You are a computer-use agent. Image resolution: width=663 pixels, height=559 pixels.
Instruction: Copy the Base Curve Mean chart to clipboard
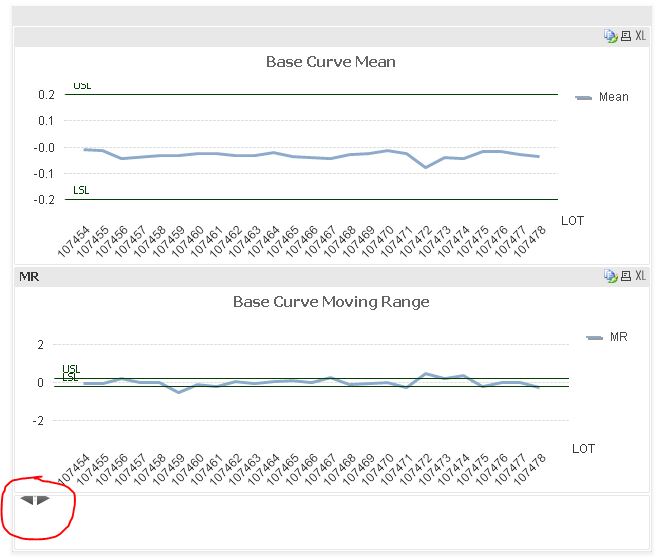click(611, 36)
